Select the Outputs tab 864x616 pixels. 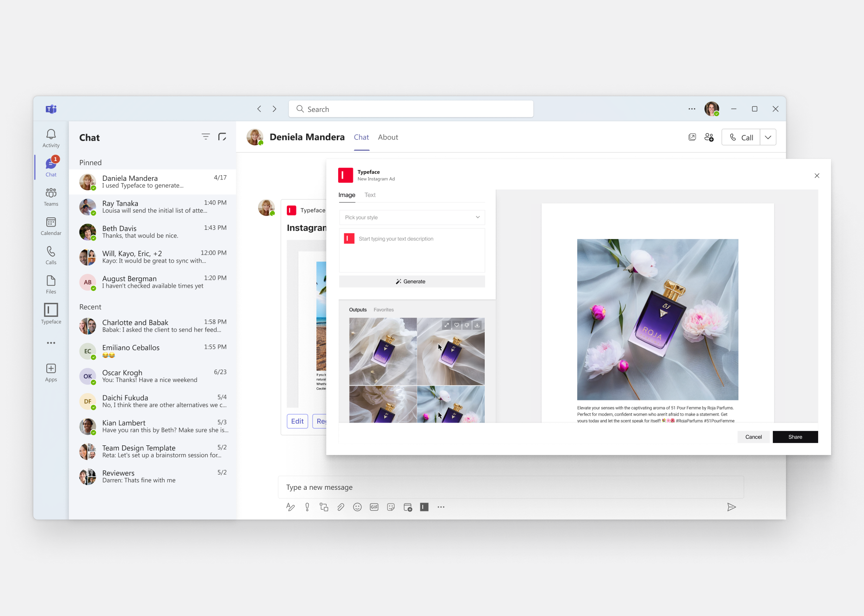pos(358,310)
